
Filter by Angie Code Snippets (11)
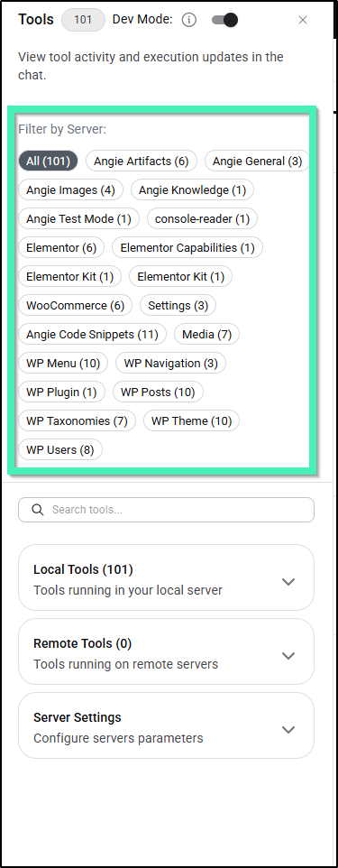92,335
